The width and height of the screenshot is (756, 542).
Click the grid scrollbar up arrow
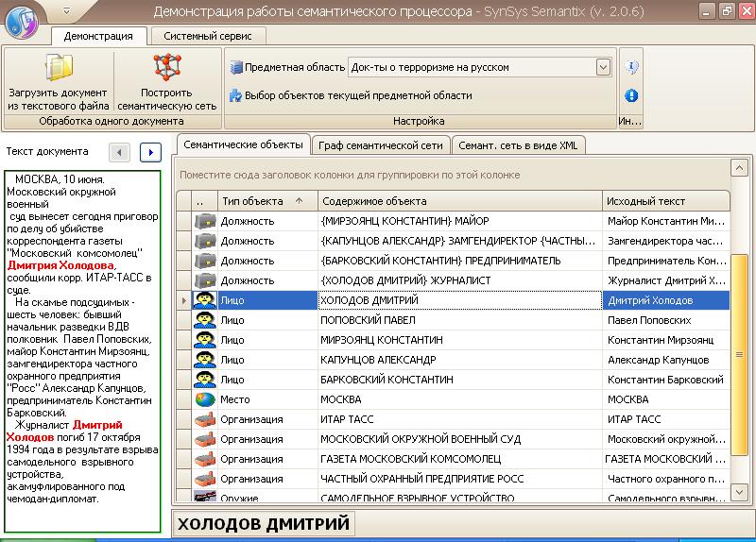(x=739, y=168)
